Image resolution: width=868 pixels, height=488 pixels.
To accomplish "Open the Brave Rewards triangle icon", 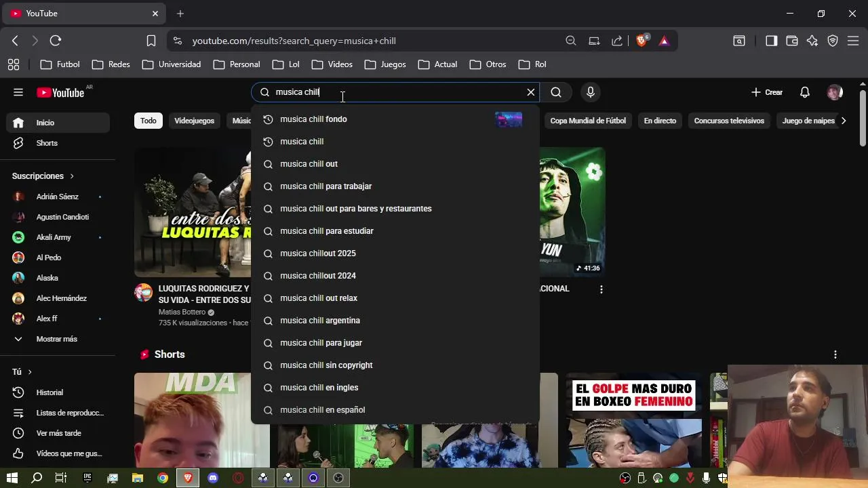I will [x=664, y=41].
